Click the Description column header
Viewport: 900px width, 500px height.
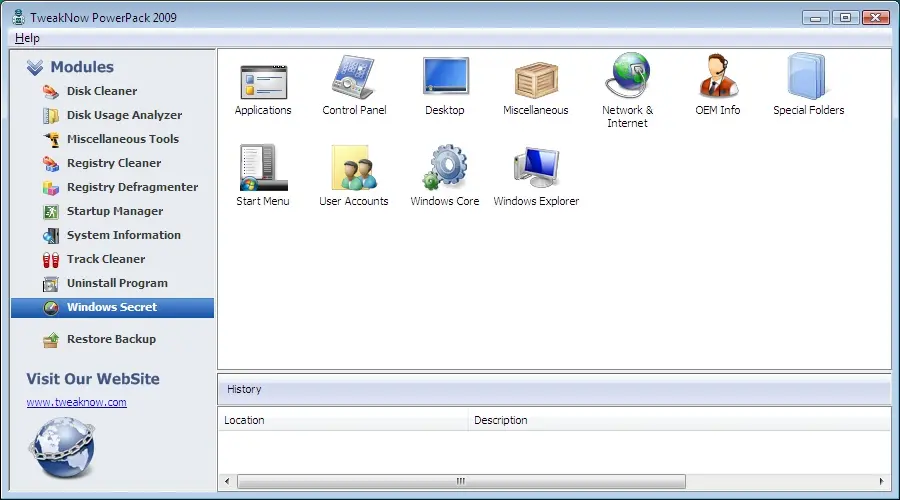coord(500,420)
